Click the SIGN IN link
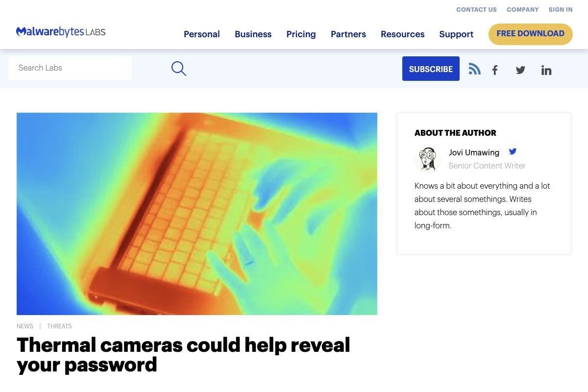Screen dimensions: 588x392 click(561, 10)
